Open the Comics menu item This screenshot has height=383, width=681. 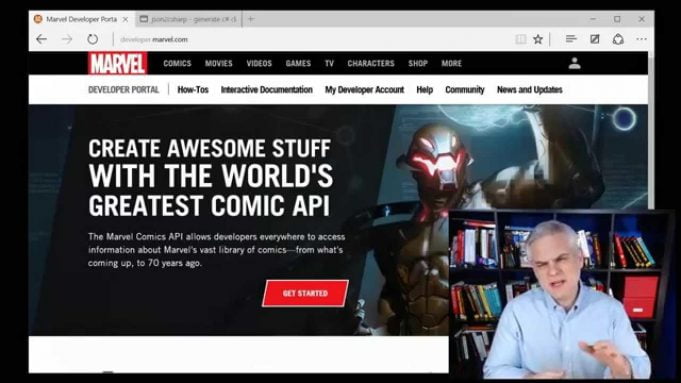pos(177,63)
